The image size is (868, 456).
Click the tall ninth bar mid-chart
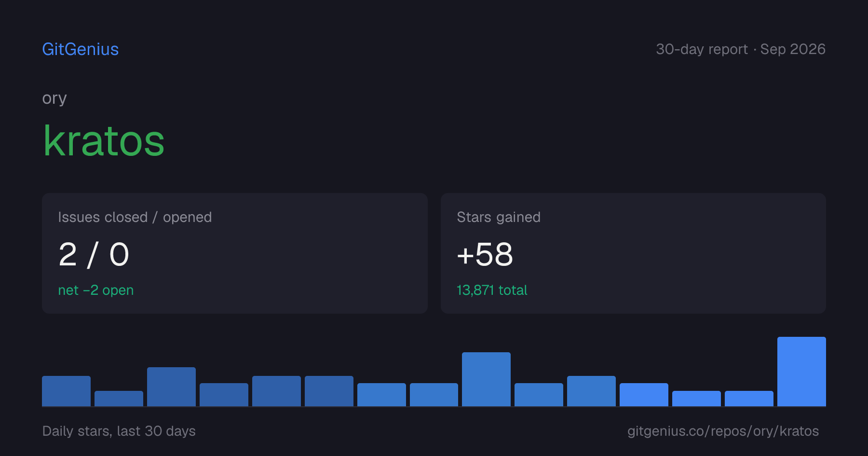tap(486, 379)
